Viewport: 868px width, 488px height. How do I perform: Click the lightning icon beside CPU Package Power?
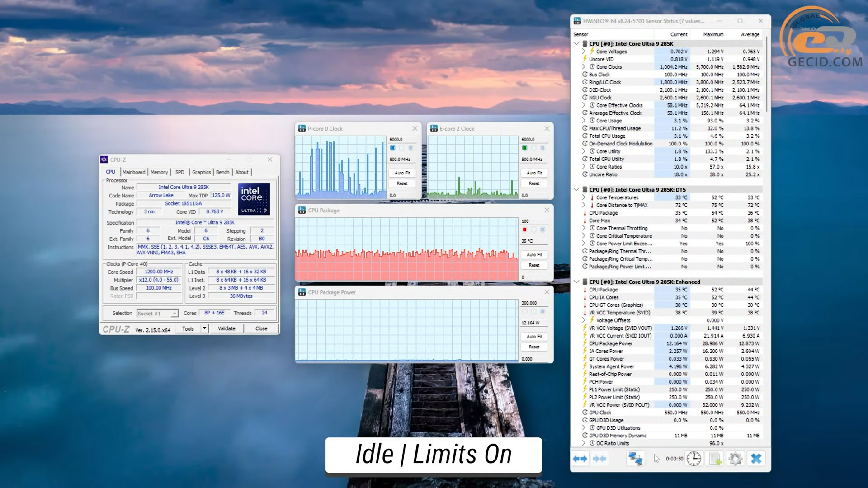[585, 343]
